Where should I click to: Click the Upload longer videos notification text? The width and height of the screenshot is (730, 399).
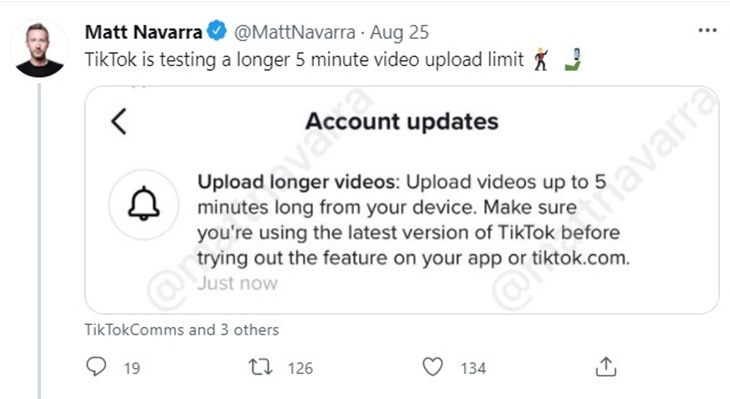click(x=413, y=219)
